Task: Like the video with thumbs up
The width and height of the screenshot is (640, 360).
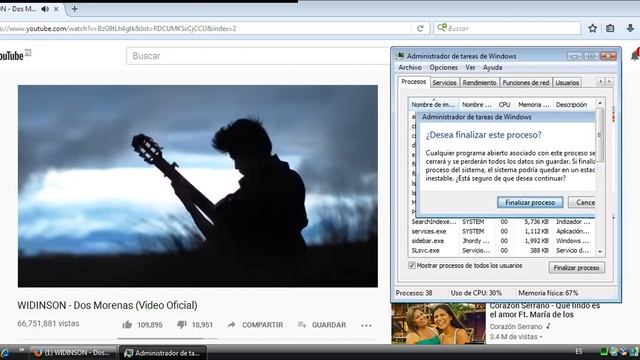Action: [127, 325]
